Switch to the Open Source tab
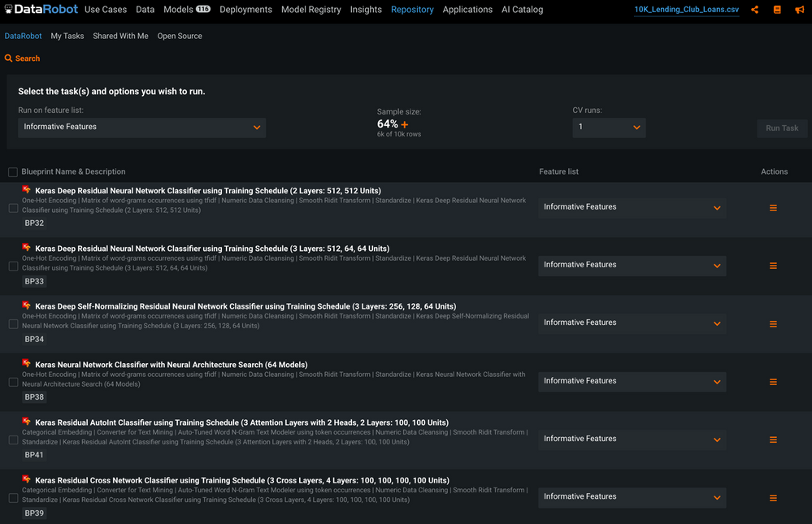Screen dimensions: 812x524 coord(180,36)
